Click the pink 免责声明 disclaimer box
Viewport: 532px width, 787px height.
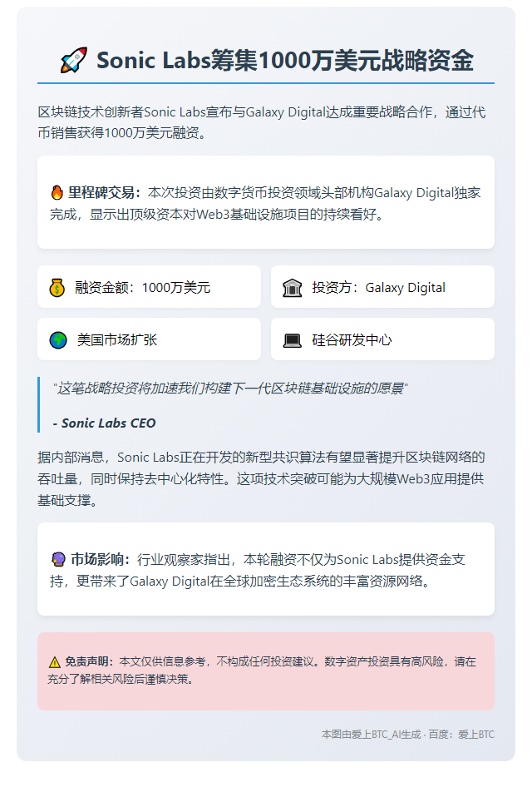pyautogui.click(x=266, y=671)
